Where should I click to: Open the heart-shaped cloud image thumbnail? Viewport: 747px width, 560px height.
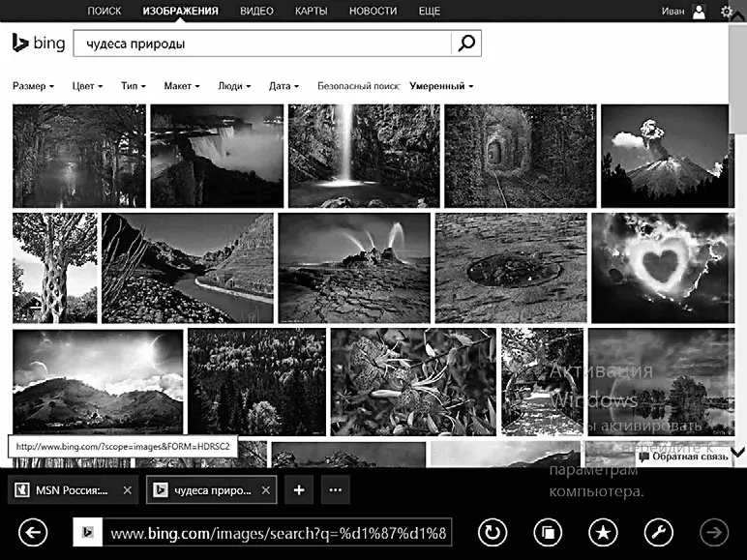(657, 268)
